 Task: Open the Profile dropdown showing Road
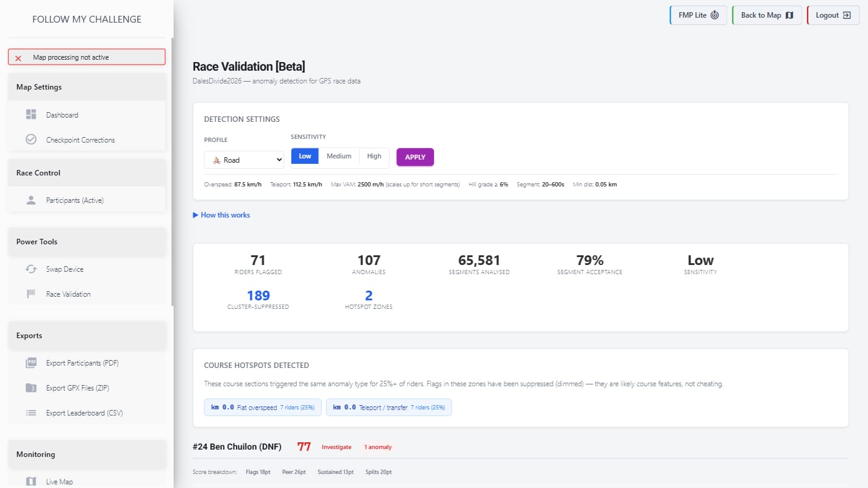click(x=244, y=160)
